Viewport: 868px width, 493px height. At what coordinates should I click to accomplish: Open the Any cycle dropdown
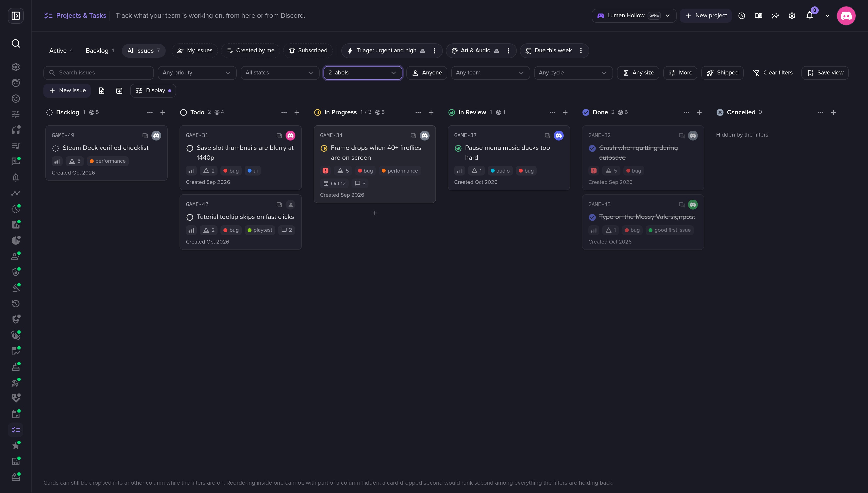[573, 73]
